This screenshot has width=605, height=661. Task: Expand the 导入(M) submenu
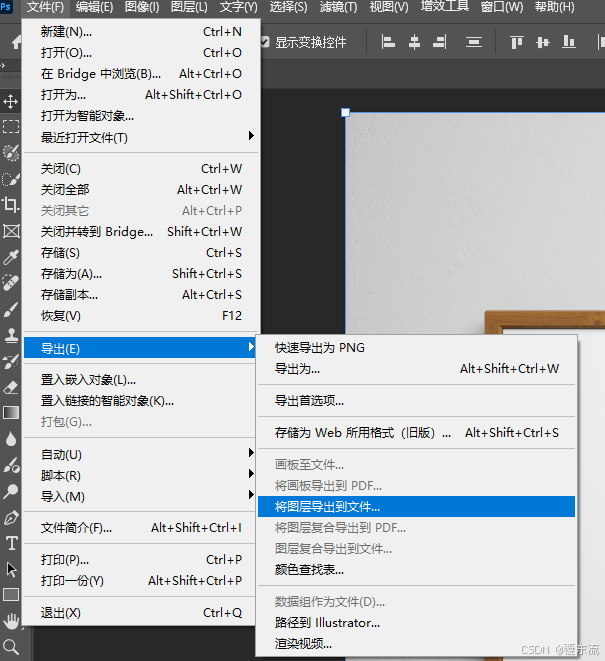point(140,496)
